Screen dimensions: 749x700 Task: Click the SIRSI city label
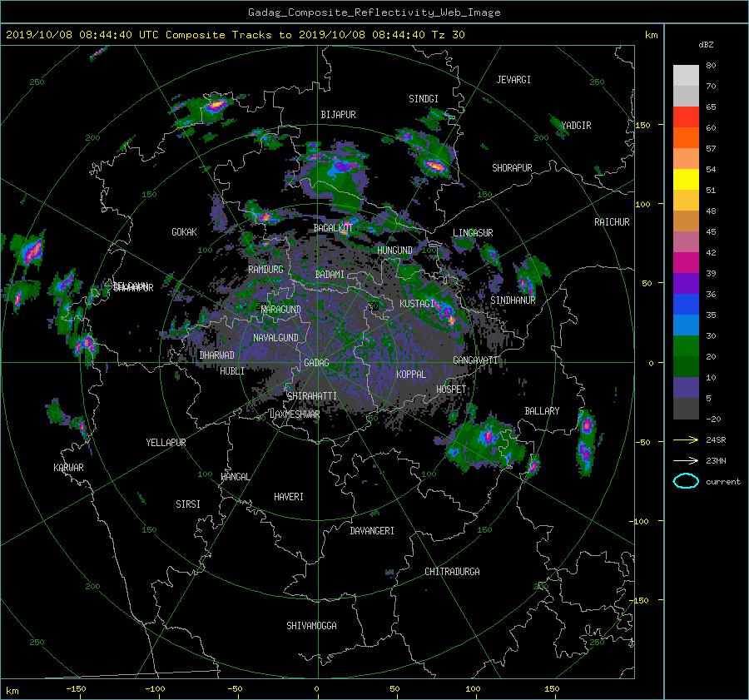[x=188, y=504]
